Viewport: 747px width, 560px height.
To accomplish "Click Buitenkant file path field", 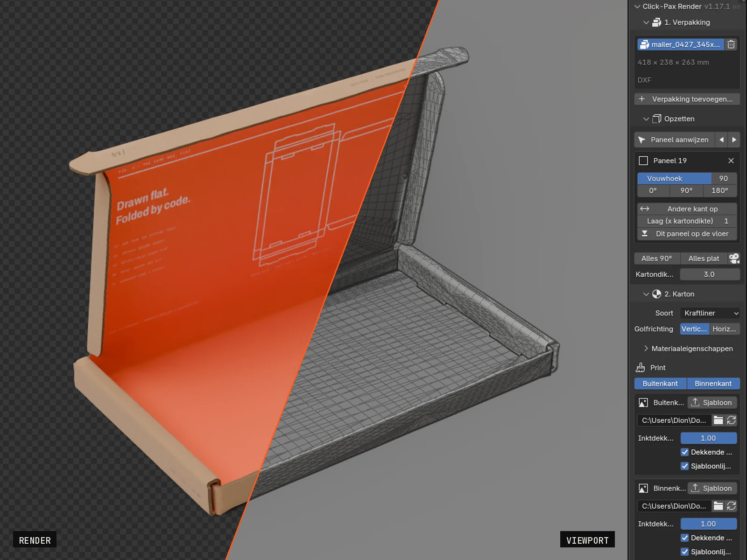I will [x=674, y=420].
